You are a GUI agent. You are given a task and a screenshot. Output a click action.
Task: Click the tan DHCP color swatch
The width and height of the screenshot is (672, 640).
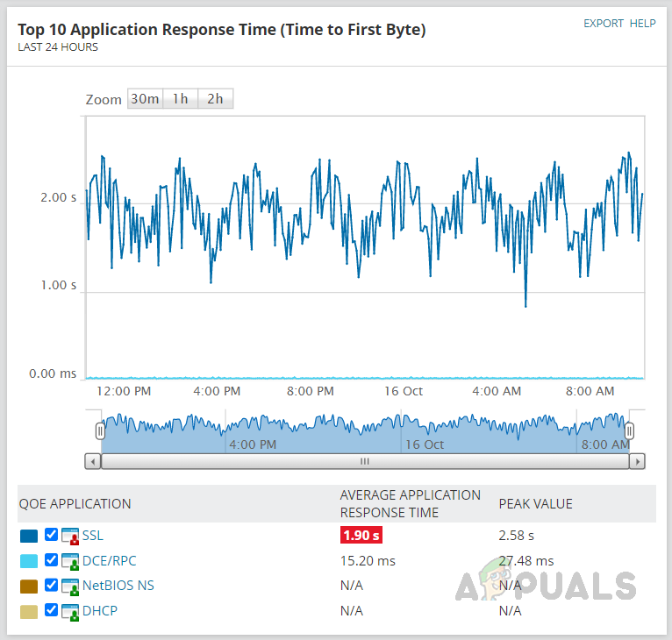(x=29, y=612)
